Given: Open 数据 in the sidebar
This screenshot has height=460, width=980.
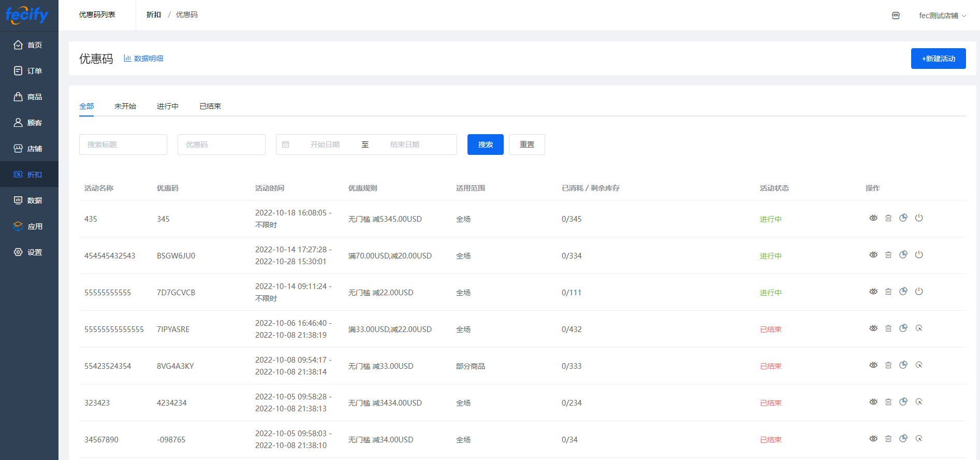Looking at the screenshot, I should [x=29, y=200].
